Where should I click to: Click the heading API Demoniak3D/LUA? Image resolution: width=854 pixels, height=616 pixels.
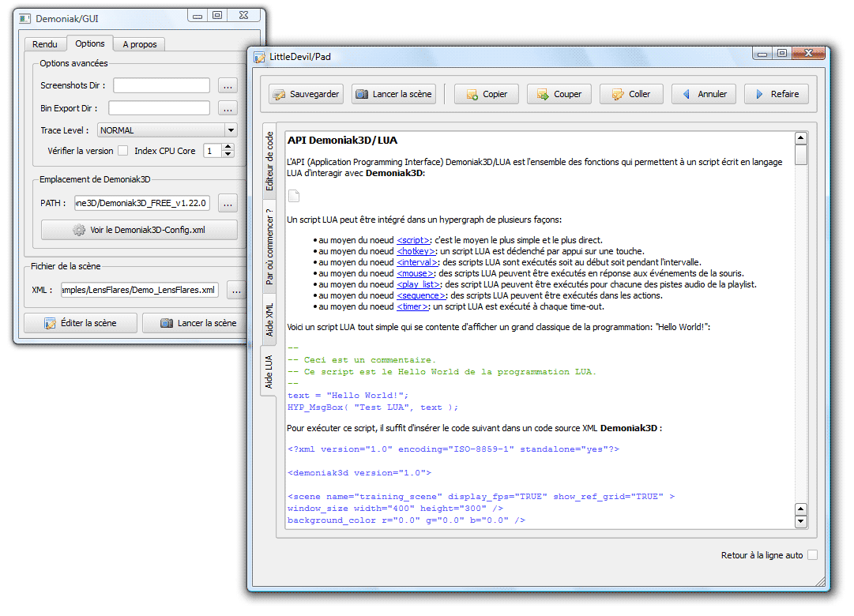point(343,141)
